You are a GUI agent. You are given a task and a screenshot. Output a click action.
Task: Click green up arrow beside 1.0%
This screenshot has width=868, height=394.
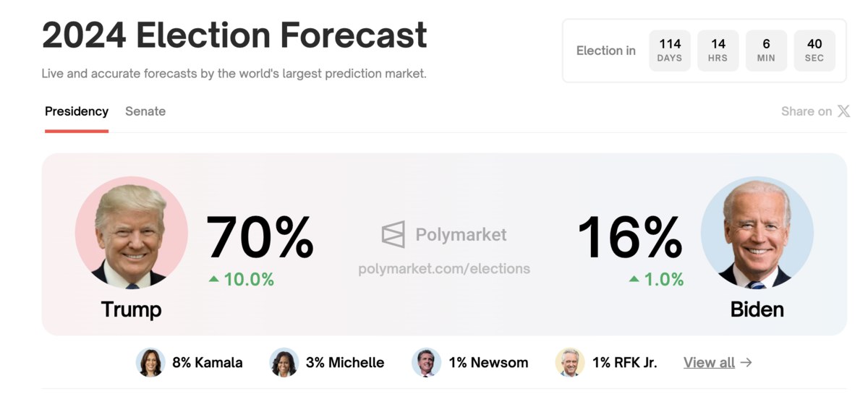(634, 279)
